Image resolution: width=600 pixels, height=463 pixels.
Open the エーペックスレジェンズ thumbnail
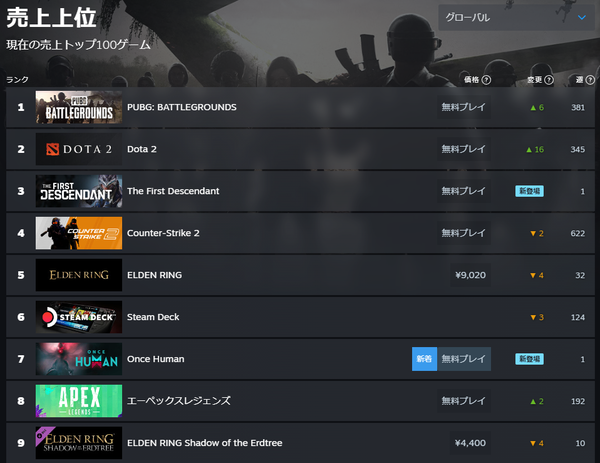79,401
